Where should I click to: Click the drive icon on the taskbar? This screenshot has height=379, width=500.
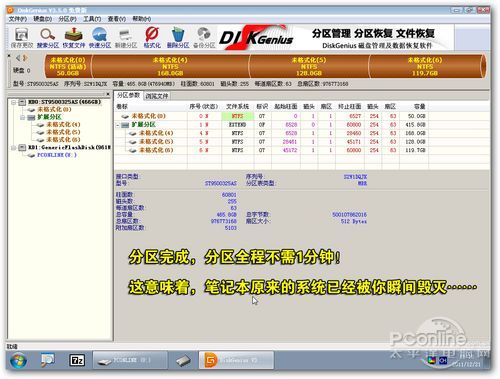[183, 360]
